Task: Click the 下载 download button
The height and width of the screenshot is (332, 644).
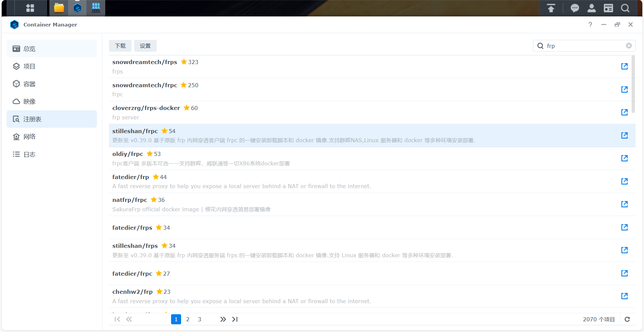Action: 120,46
